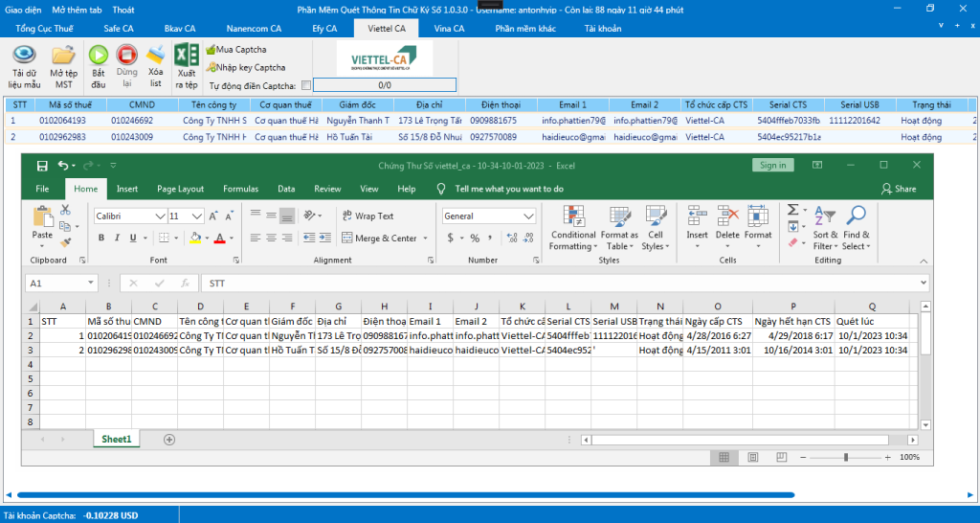Viewport: 980px width, 523px height.
Task: Expand Merge & Center dropdown arrow
Action: [x=426, y=239]
